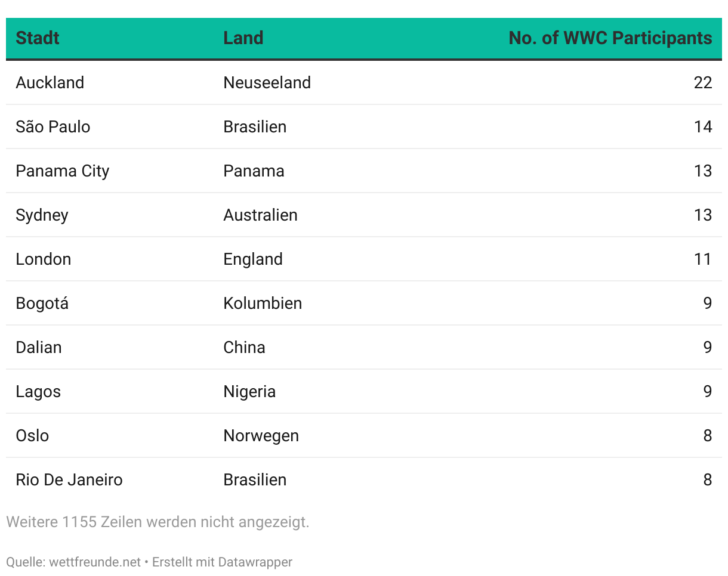Click the 'Weitere 1155 Zeilen' note
The height and width of the screenshot is (576, 728).
[158, 522]
